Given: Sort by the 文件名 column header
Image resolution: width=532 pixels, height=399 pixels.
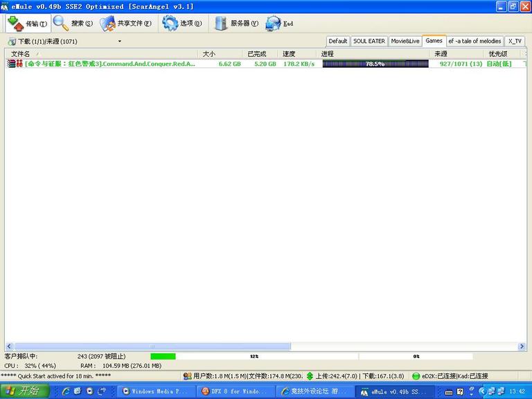Looking at the screenshot, I should (x=102, y=53).
